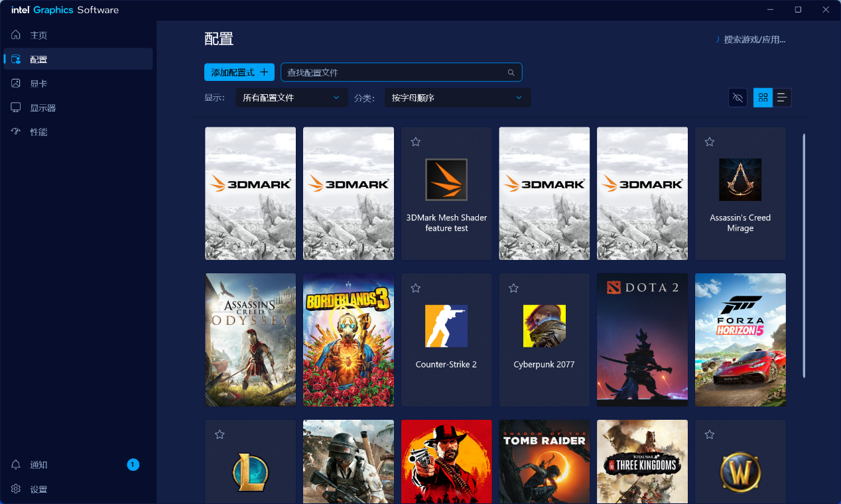This screenshot has width=841, height=504.
Task: Star the Assassin's Creed Mirage profile
Action: tap(709, 142)
